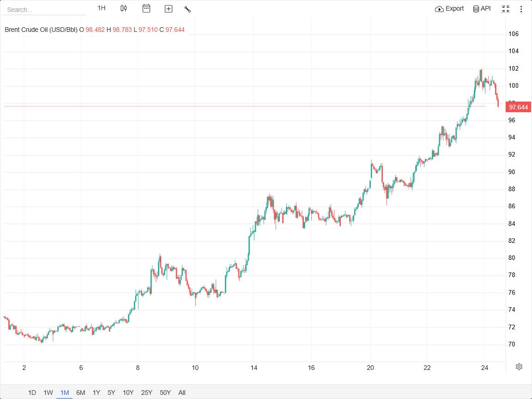Open the 1H interval dropdown
This screenshot has height=399, width=532.
(x=102, y=8)
